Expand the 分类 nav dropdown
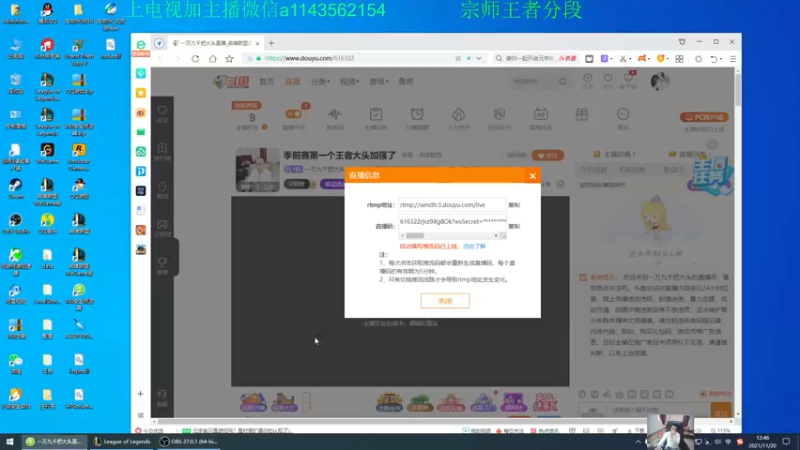Image resolution: width=800 pixels, height=450 pixels. [x=320, y=82]
